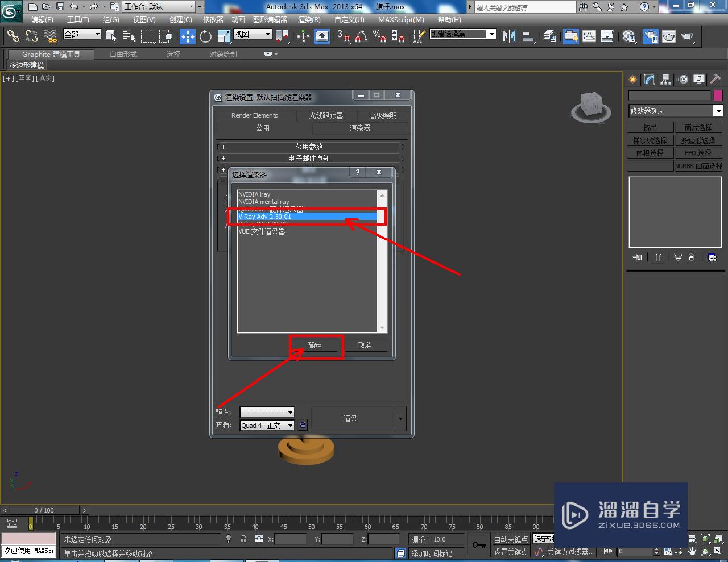
Task: Toggle the viewport lock next to '查看'
Action: click(303, 425)
